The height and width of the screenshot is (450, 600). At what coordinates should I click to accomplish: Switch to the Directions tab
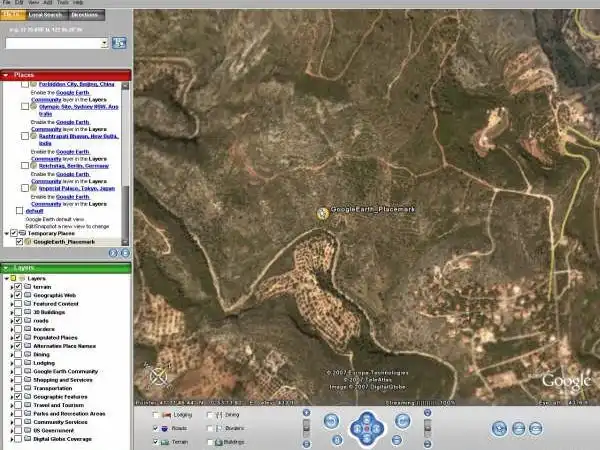pyautogui.click(x=86, y=15)
